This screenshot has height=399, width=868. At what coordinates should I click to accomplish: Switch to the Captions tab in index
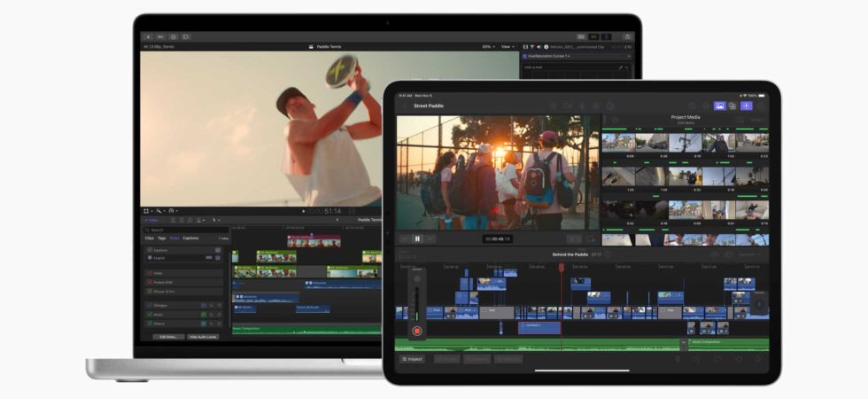coord(190,238)
